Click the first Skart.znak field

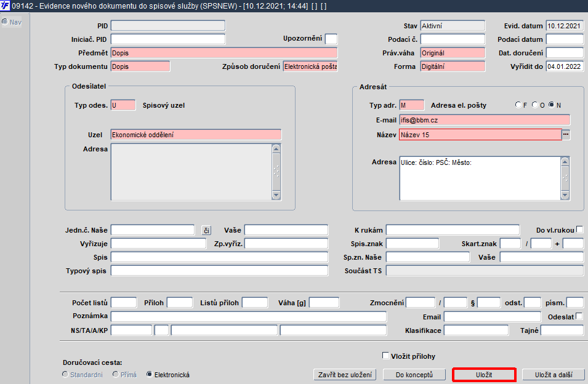(510, 244)
